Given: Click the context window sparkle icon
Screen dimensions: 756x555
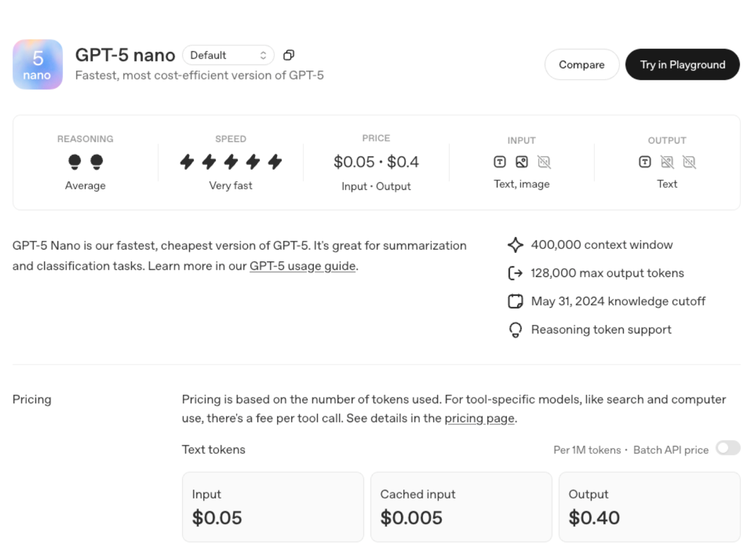Looking at the screenshot, I should [x=515, y=245].
